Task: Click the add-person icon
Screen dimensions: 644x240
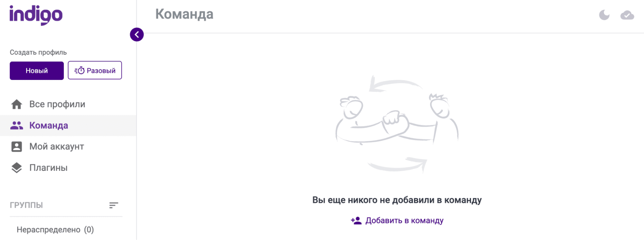Action: coord(356,221)
